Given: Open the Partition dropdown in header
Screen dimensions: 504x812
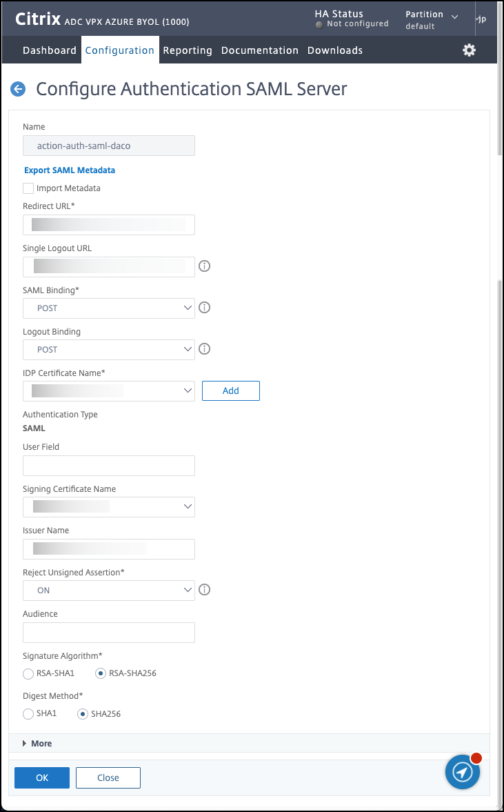Looking at the screenshot, I should 432,19.
